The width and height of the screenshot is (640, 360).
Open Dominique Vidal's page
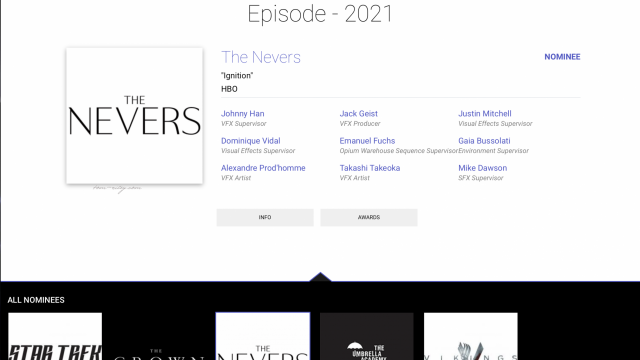pyautogui.click(x=251, y=141)
